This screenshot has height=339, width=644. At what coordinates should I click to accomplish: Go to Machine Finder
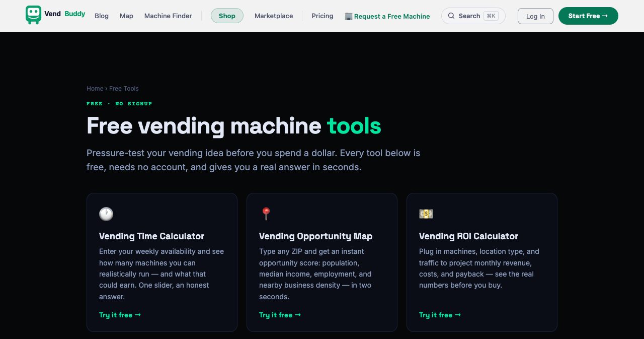(x=168, y=16)
